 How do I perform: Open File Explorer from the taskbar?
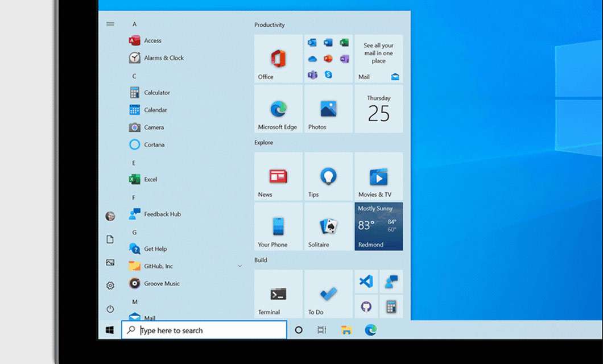pyautogui.click(x=346, y=330)
